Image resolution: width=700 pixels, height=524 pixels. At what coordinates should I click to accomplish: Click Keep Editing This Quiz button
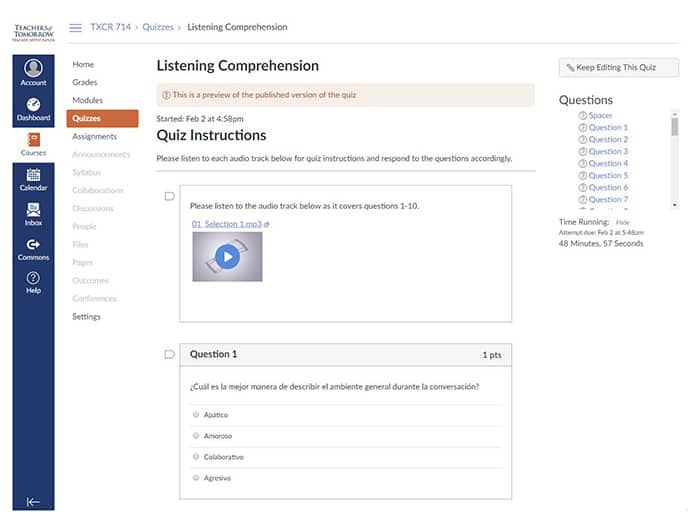click(x=618, y=68)
